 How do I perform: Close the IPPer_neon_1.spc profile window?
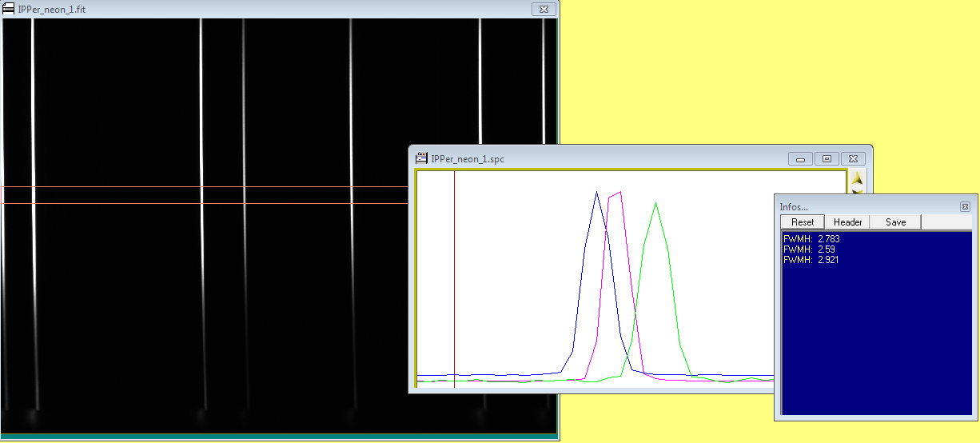click(853, 159)
